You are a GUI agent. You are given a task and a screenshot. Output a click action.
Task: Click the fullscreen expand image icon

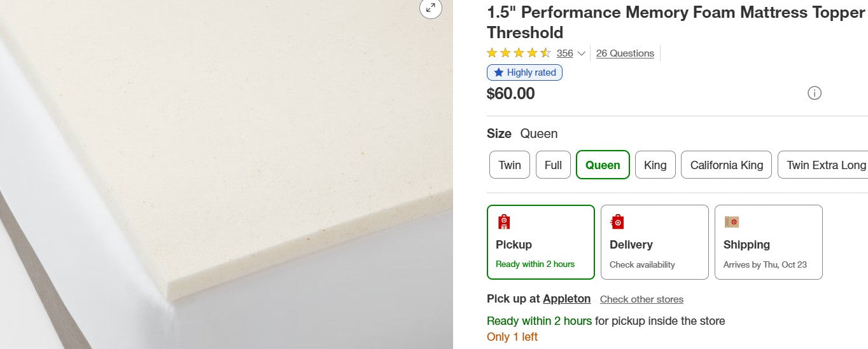[431, 8]
